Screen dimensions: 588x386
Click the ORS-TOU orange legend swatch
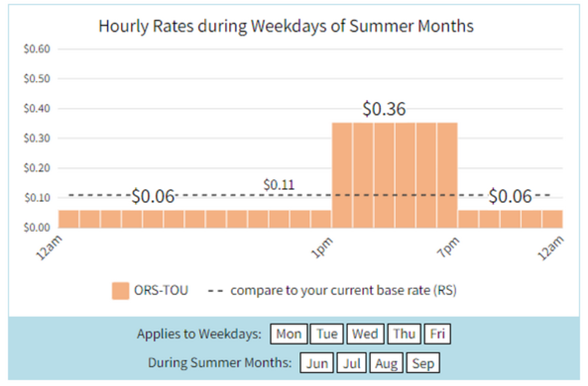click(x=121, y=291)
